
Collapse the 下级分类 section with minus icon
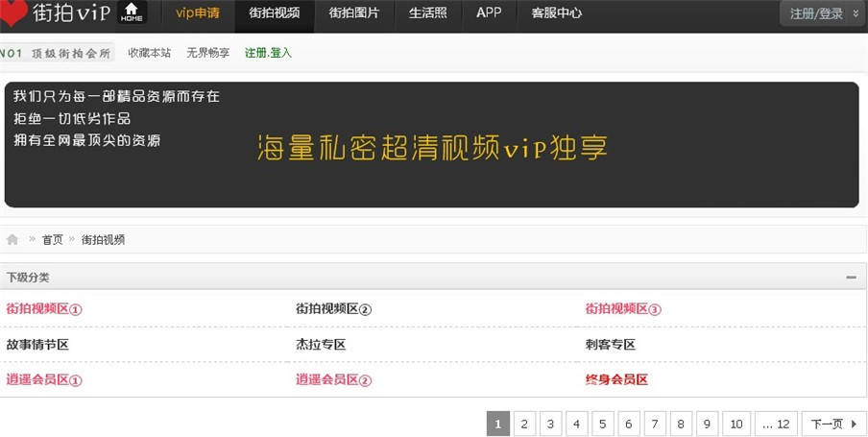click(x=851, y=278)
